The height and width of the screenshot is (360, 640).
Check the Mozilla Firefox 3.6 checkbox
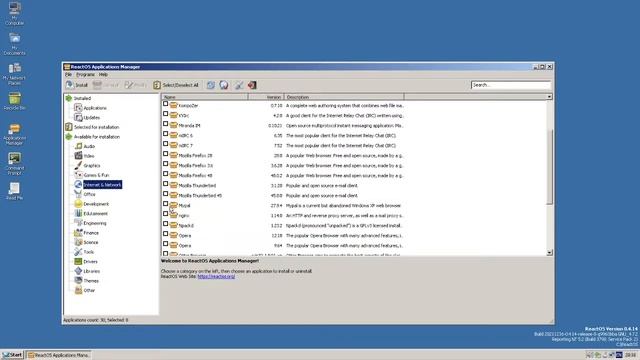[x=165, y=164]
